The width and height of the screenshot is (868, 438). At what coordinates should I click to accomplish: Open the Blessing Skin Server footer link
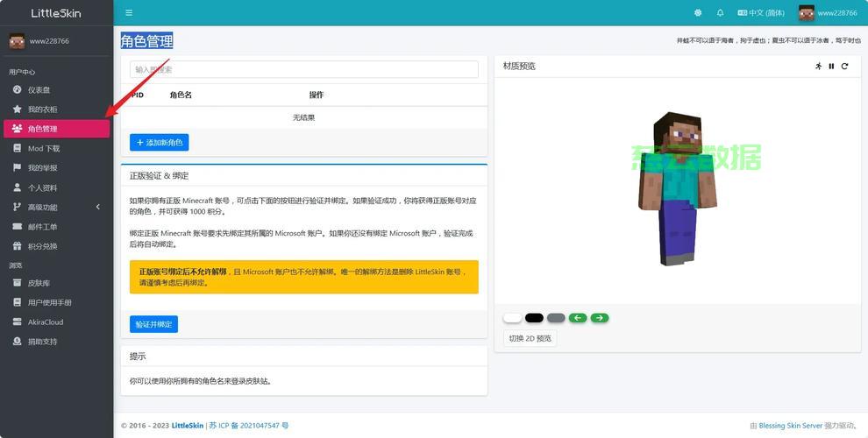[x=791, y=425]
